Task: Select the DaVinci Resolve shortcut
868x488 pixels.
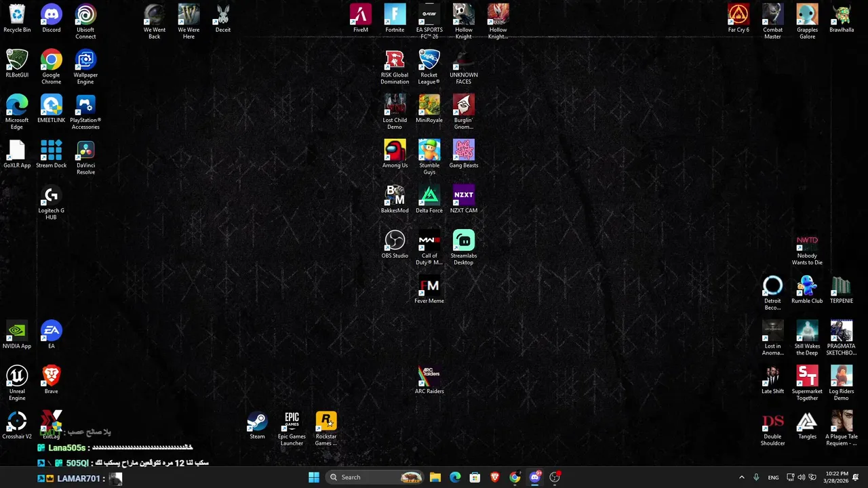Action: tap(85, 158)
